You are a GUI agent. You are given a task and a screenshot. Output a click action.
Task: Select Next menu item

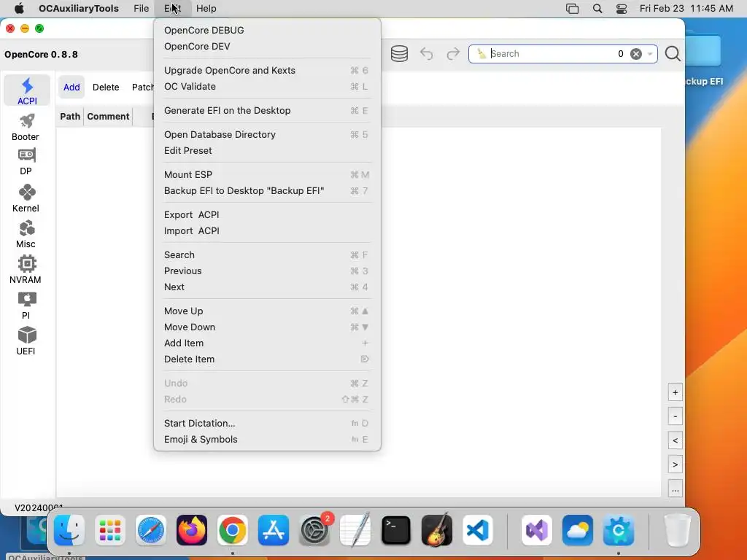[x=267, y=287]
